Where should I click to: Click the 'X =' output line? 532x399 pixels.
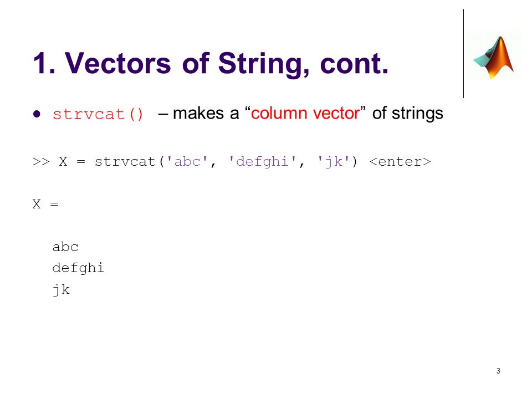coord(46,204)
